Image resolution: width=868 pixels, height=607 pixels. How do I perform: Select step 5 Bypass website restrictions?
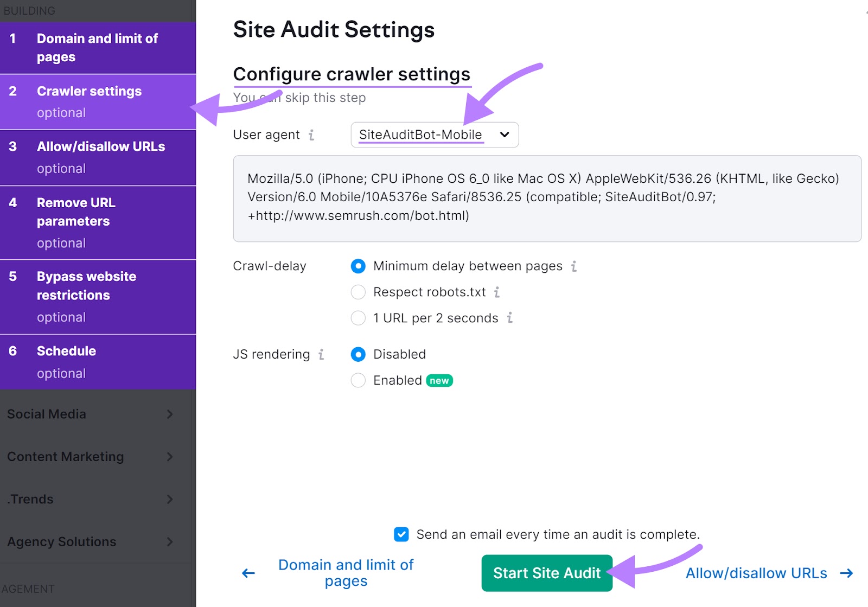[98, 296]
